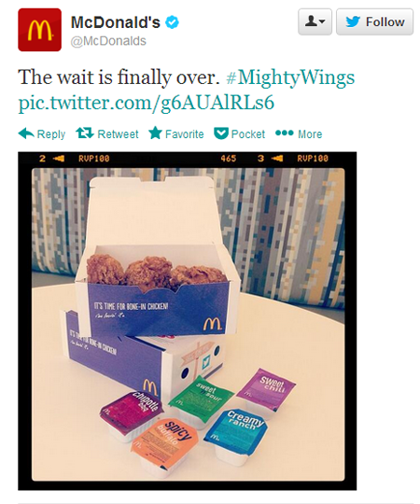The width and height of the screenshot is (420, 504).
Task: Open the user actions dropdown menu
Action: pos(315,21)
